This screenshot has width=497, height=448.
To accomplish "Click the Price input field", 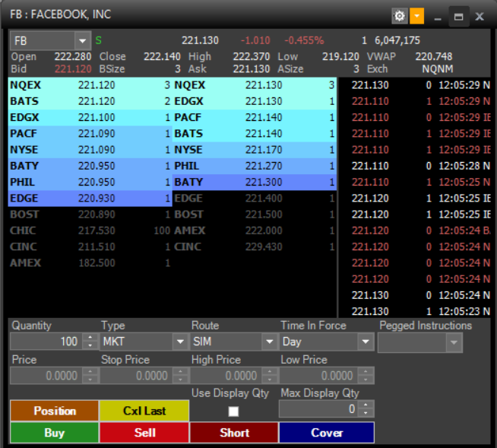I will [46, 376].
